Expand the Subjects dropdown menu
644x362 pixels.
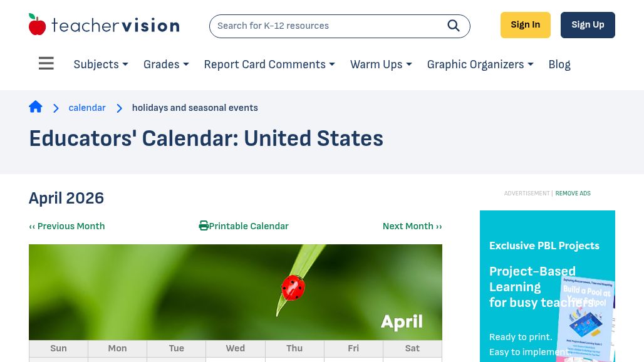tap(101, 65)
